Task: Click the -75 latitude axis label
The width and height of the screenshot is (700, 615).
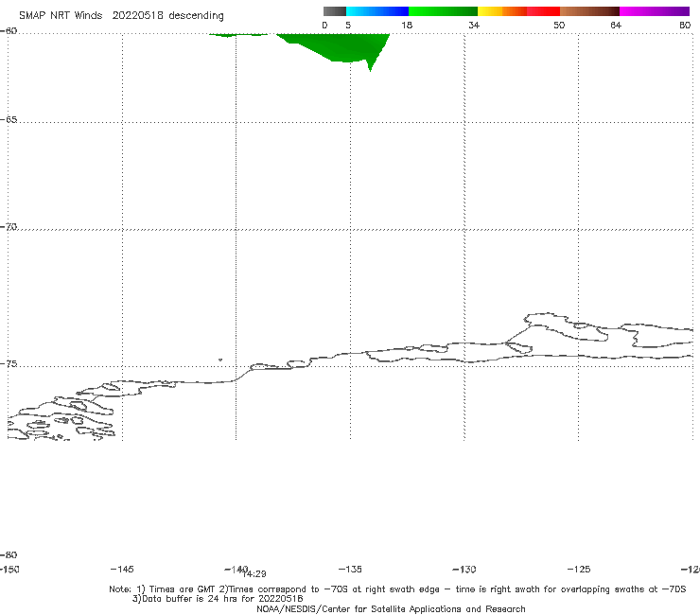Action: pos(9,364)
